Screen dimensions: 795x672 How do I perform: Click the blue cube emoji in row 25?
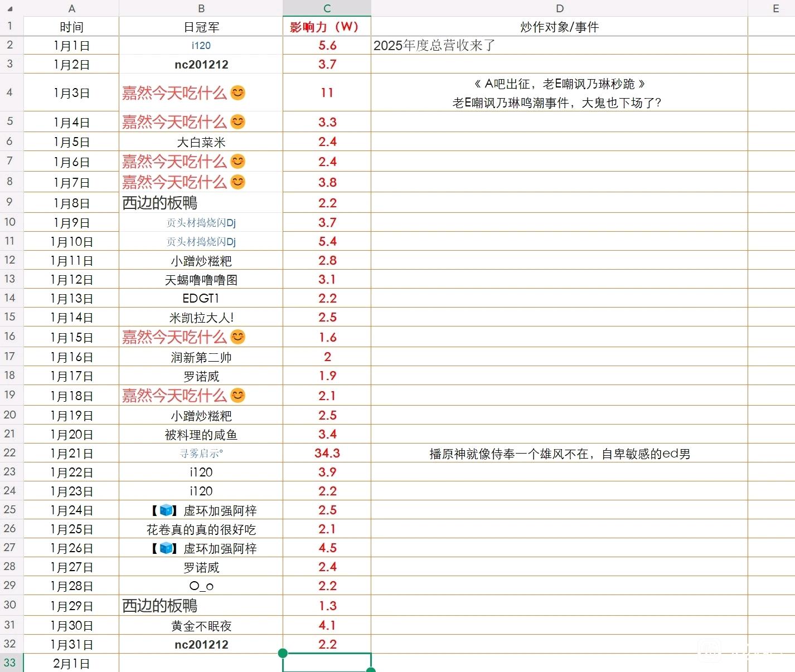click(166, 510)
